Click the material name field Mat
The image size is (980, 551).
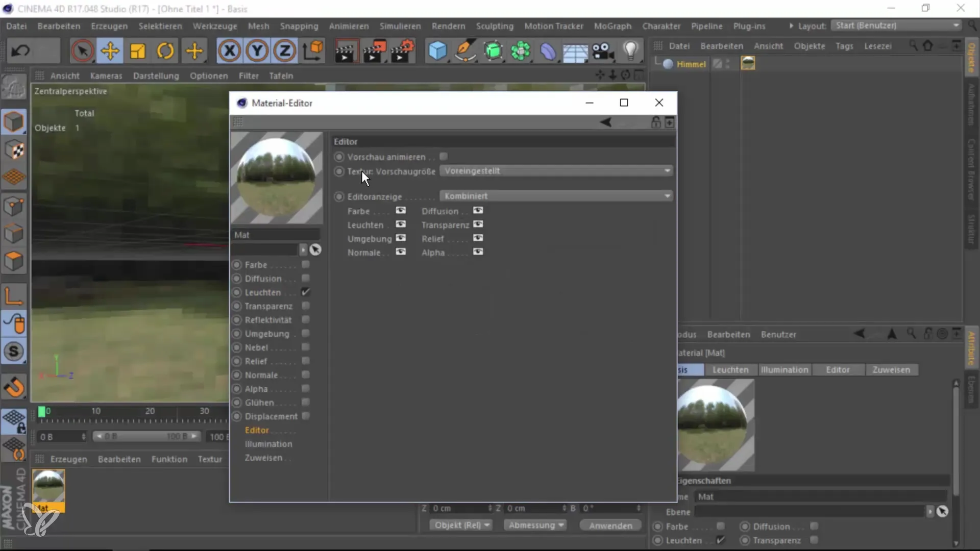pyautogui.click(x=276, y=235)
